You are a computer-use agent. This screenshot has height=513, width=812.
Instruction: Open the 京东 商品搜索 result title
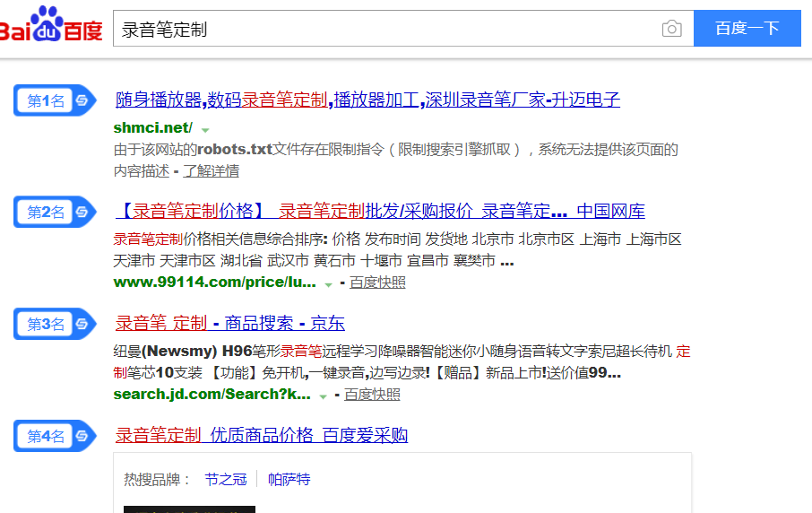pyautogui.click(x=230, y=323)
